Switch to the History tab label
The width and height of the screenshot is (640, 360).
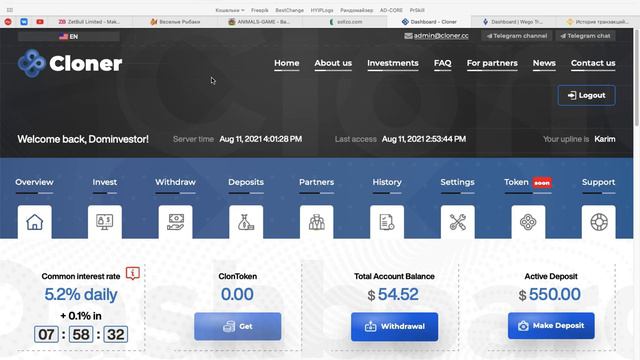click(x=387, y=182)
